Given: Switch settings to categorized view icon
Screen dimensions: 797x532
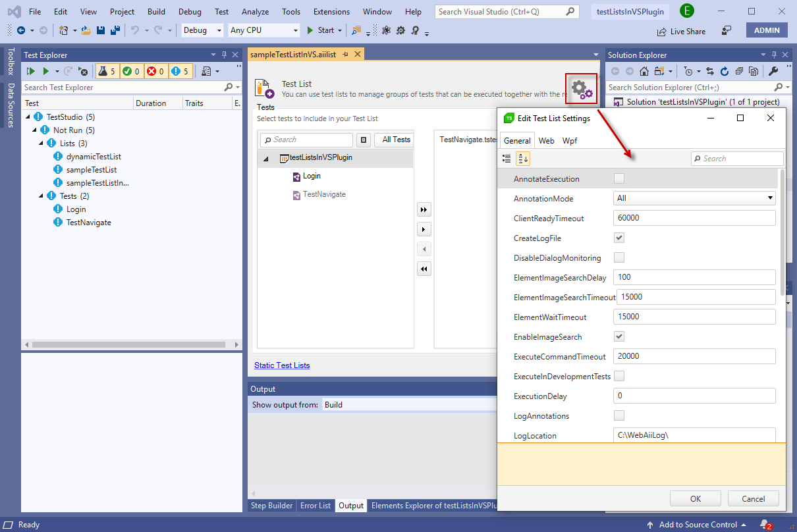Looking at the screenshot, I should [x=507, y=159].
